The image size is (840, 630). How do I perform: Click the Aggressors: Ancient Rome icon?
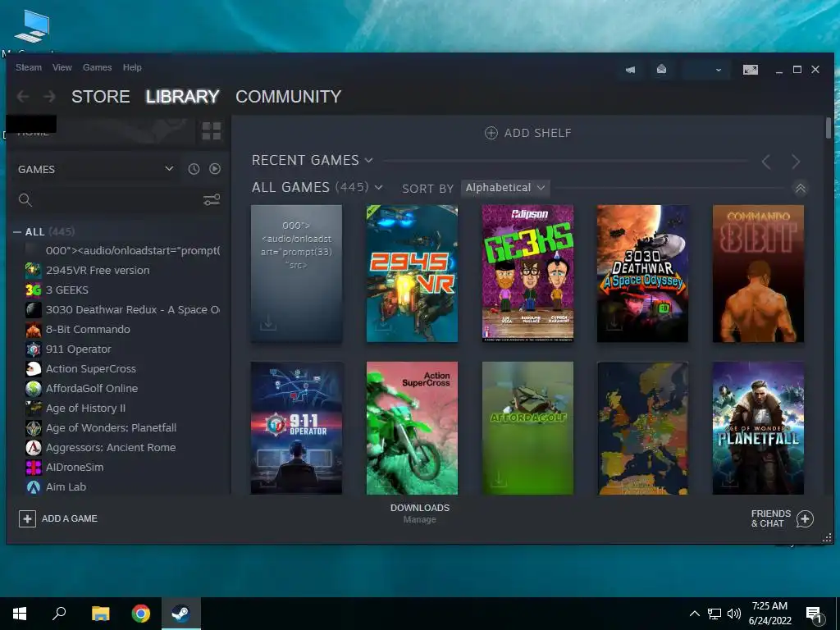(x=33, y=448)
